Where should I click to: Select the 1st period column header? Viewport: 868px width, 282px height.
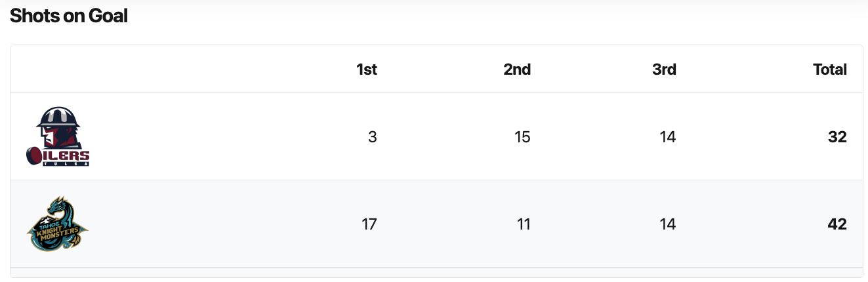pos(367,70)
